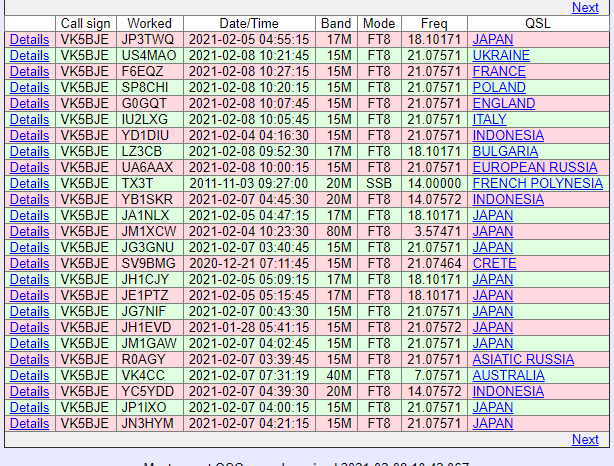Image resolution: width=614 pixels, height=466 pixels.
Task: Open Details for the SV9BMG contact
Action: click(x=29, y=263)
